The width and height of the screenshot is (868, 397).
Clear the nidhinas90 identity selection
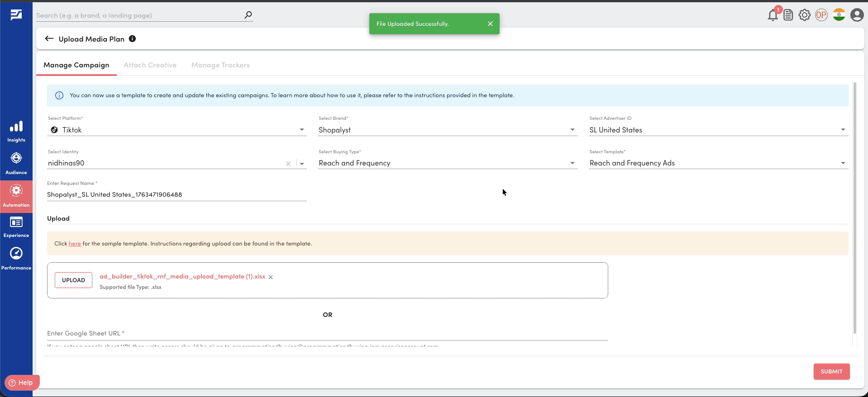pos(288,164)
